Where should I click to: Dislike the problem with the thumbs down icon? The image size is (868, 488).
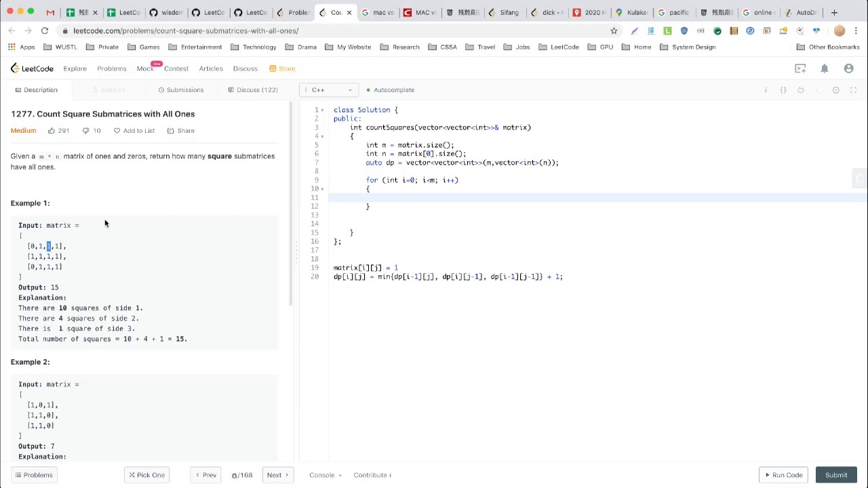[x=85, y=131]
